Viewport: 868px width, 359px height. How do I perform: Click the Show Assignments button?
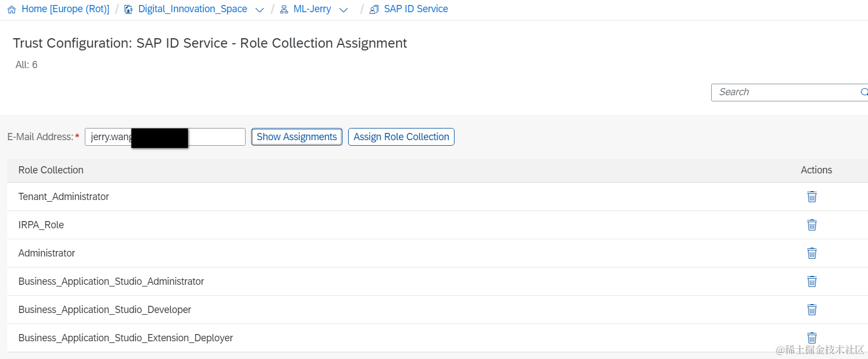click(297, 137)
